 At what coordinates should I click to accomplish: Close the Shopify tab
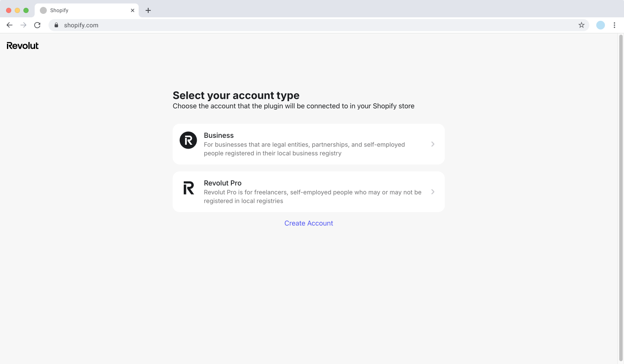click(x=133, y=10)
